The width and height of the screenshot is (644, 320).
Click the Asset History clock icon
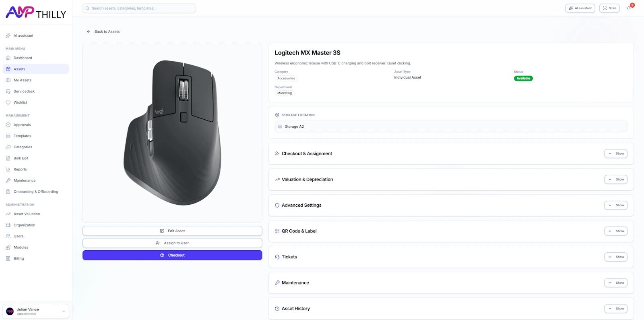[277, 308]
